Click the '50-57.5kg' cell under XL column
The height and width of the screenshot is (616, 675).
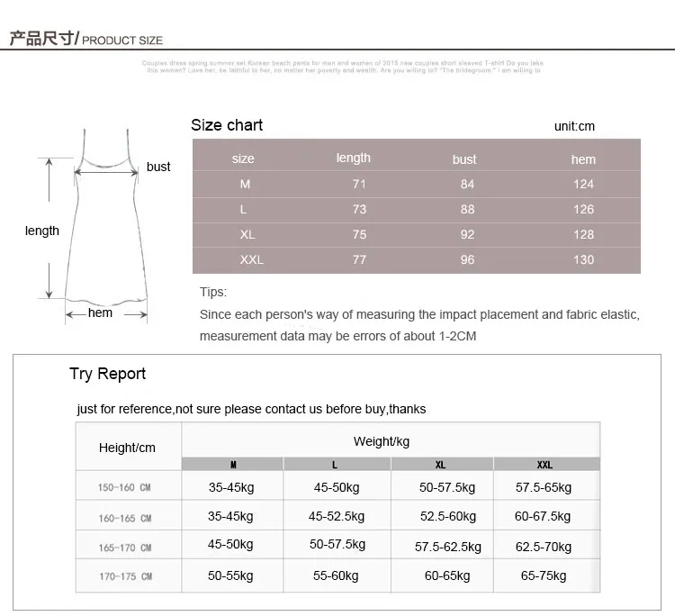[447, 487]
